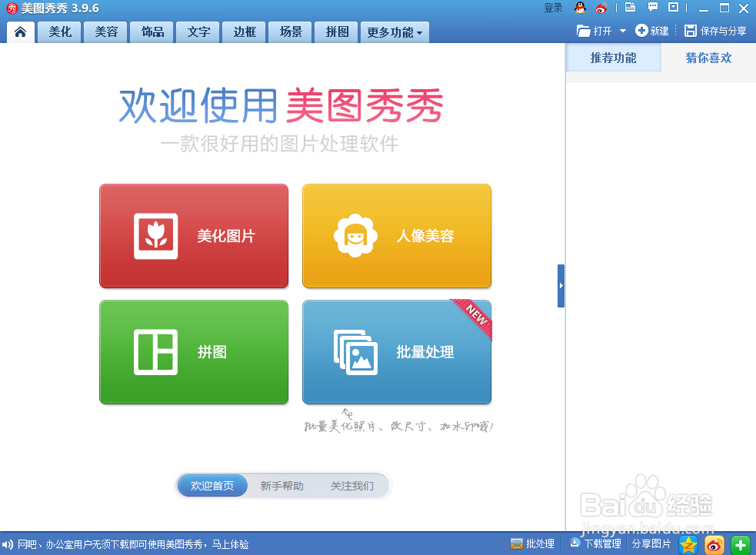Switch to 新手帮助 pill tab
The image size is (756, 555).
coord(282,486)
